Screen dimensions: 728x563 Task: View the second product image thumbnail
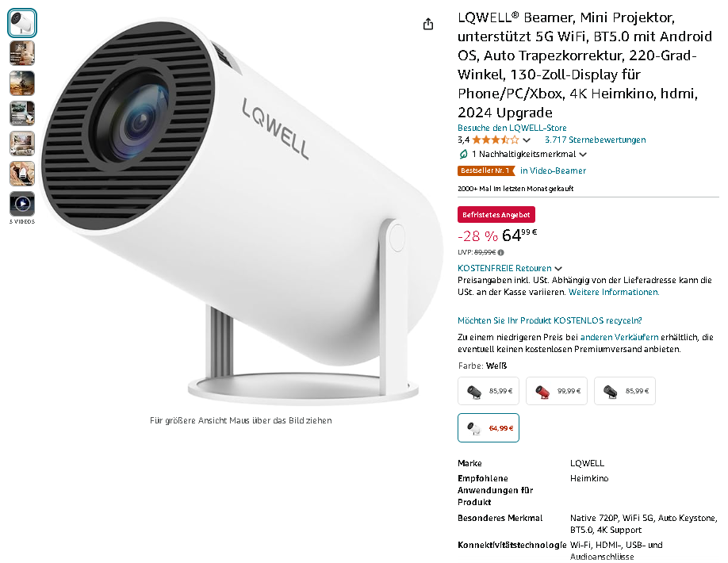[22, 53]
